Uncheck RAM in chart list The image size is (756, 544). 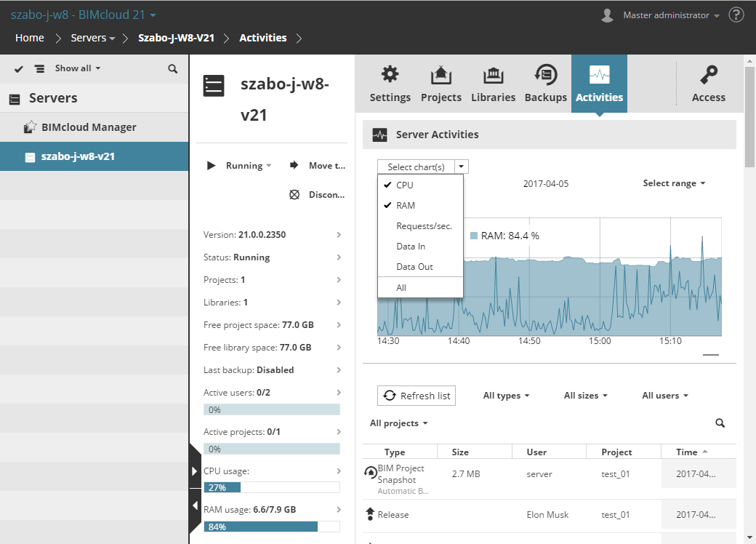pos(405,206)
